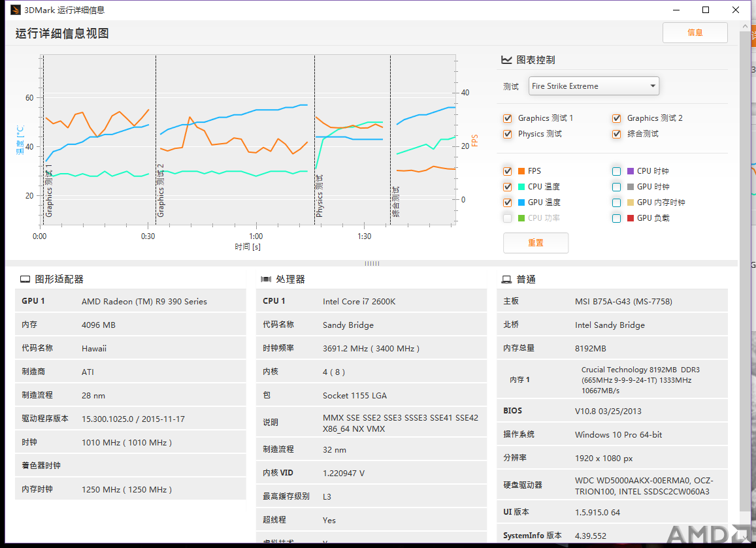Click the 1250 MHz memory clock value
This screenshot has height=548, width=756.
127,489
